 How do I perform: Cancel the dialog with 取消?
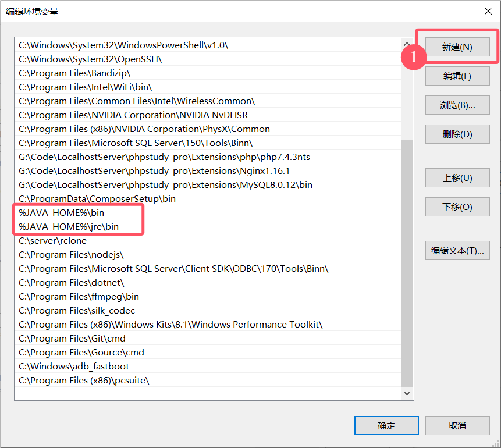pos(457,425)
